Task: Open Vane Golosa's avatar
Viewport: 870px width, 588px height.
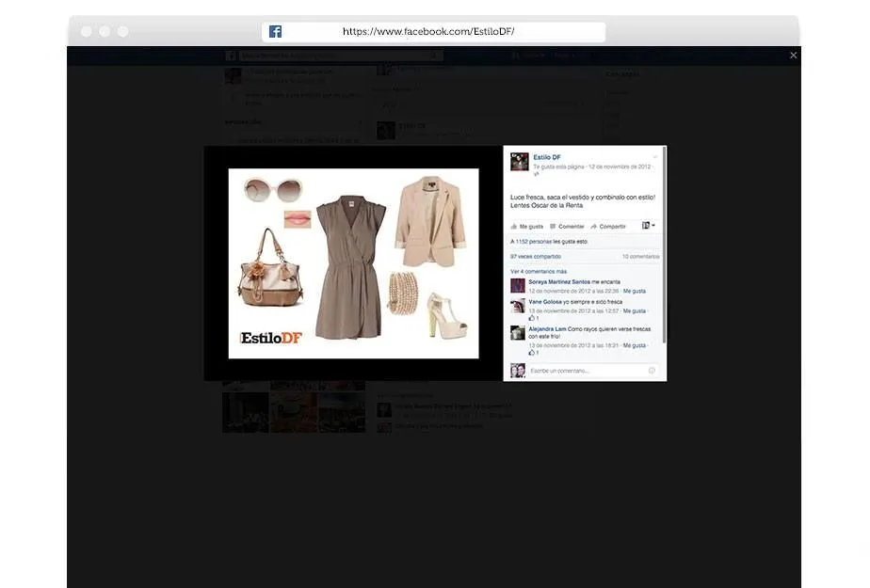Action: (x=518, y=306)
